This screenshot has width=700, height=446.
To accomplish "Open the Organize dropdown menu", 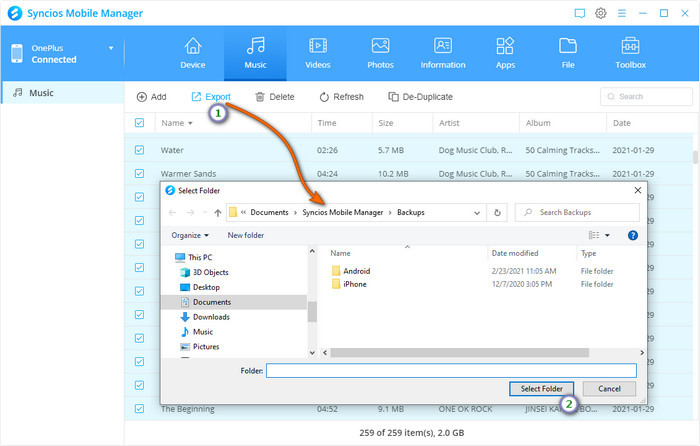I will point(190,235).
